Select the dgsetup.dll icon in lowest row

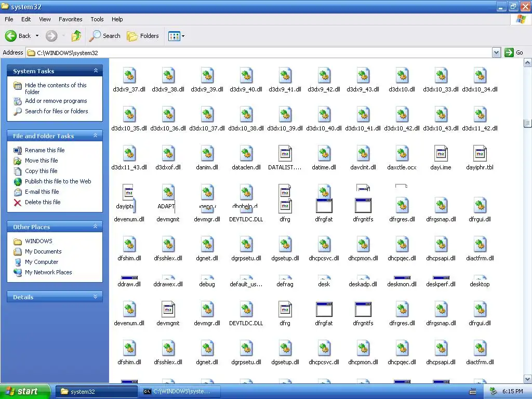tap(285, 348)
